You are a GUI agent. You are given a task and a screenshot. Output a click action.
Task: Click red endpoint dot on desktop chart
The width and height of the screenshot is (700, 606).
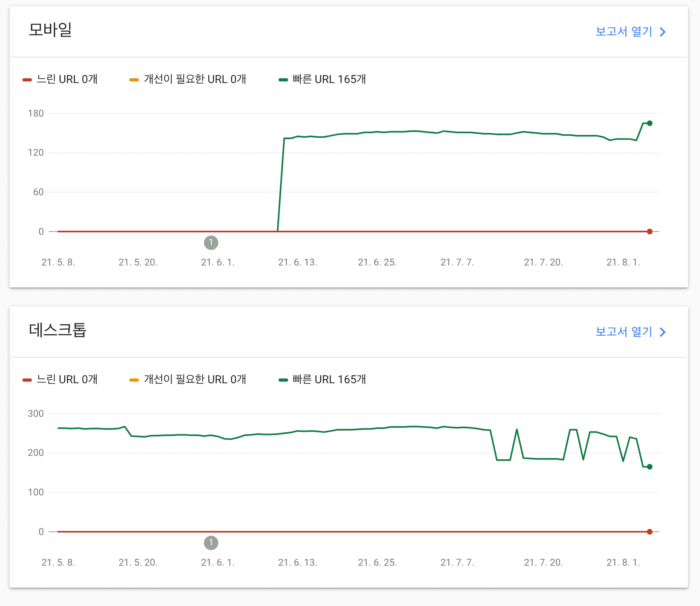tap(650, 532)
